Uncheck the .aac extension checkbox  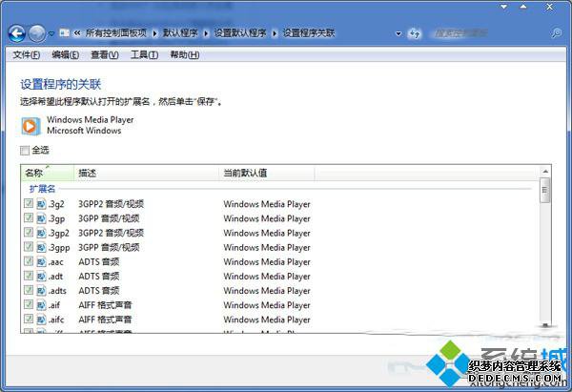(29, 261)
